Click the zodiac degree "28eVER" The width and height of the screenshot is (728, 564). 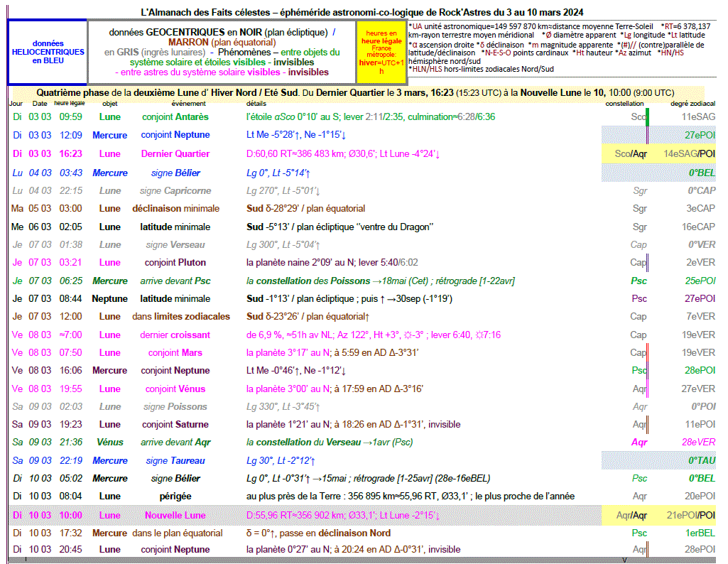(x=698, y=443)
